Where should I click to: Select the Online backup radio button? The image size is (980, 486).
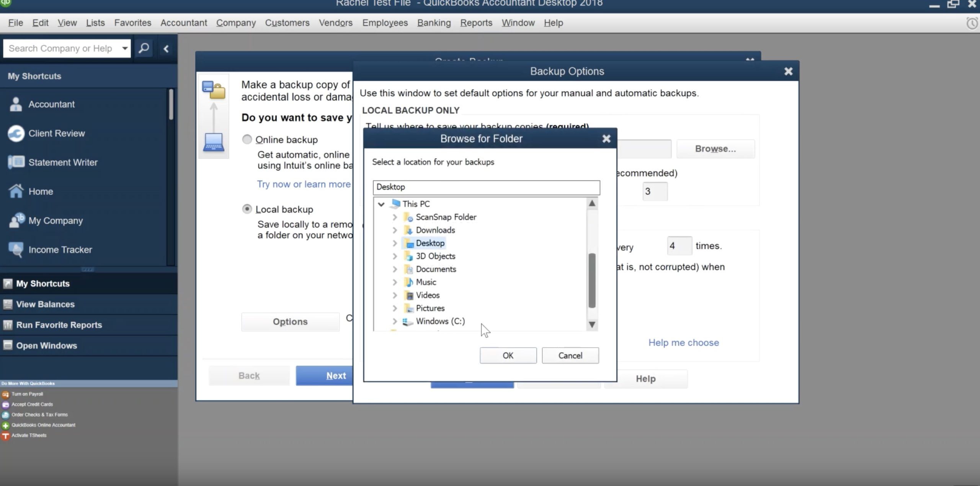point(247,139)
